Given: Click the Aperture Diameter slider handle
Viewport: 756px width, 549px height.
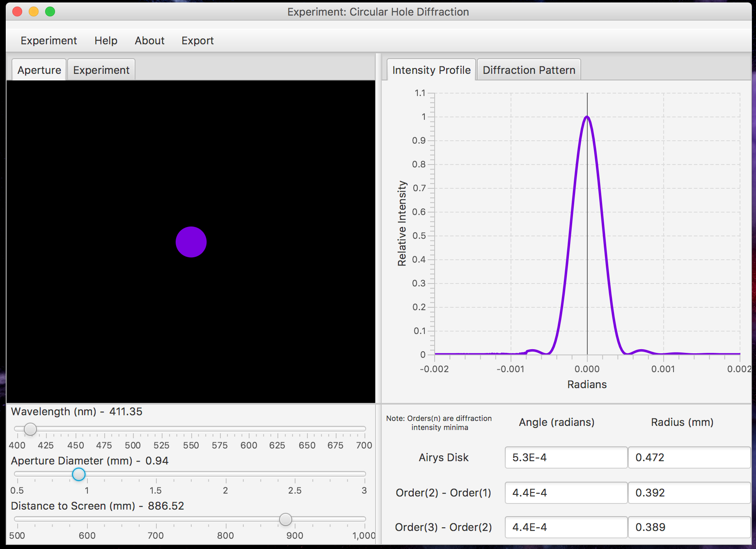Looking at the screenshot, I should [x=79, y=474].
